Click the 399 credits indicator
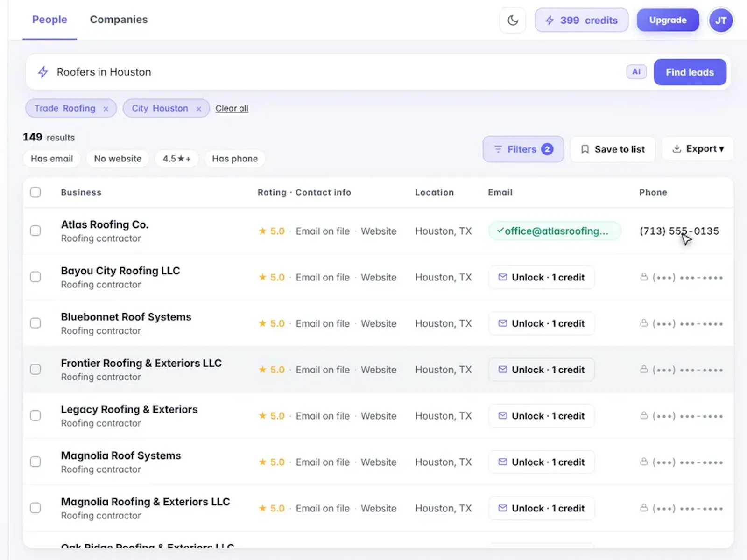 581,20
